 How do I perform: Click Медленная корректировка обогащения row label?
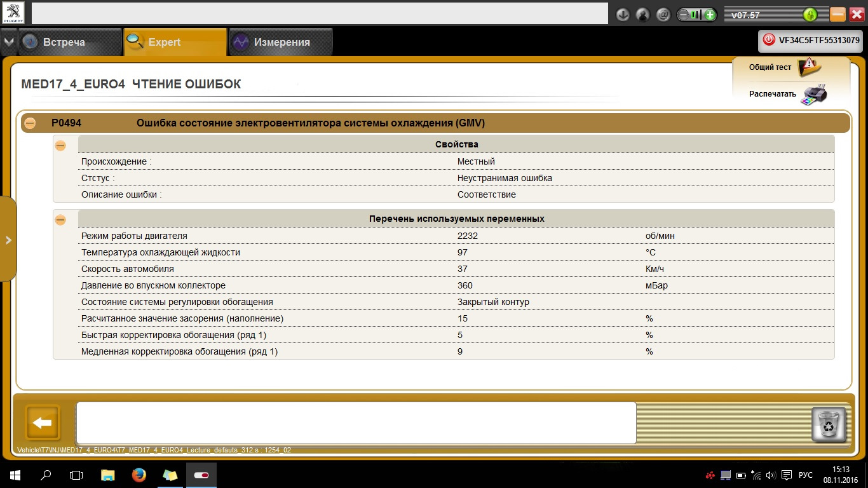(x=179, y=351)
